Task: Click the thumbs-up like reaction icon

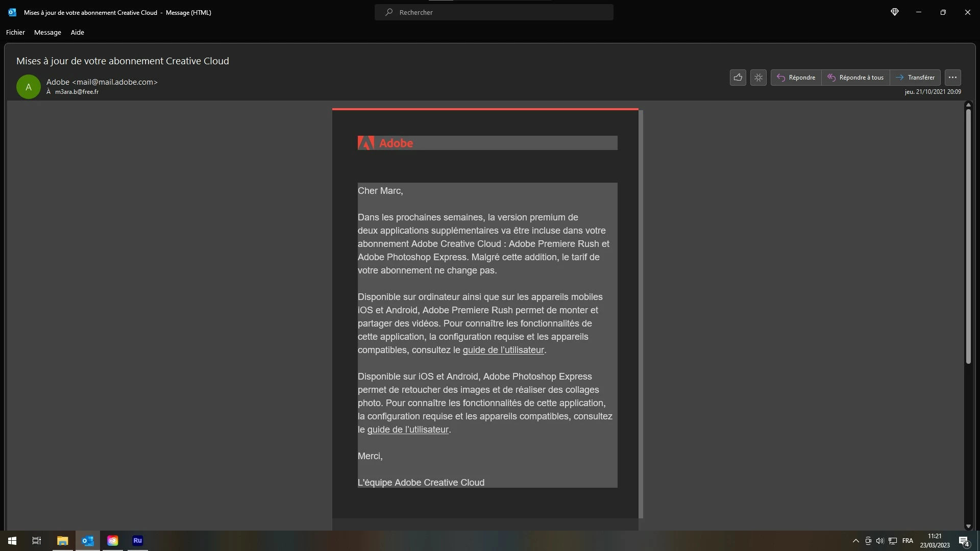Action: pyautogui.click(x=738, y=78)
